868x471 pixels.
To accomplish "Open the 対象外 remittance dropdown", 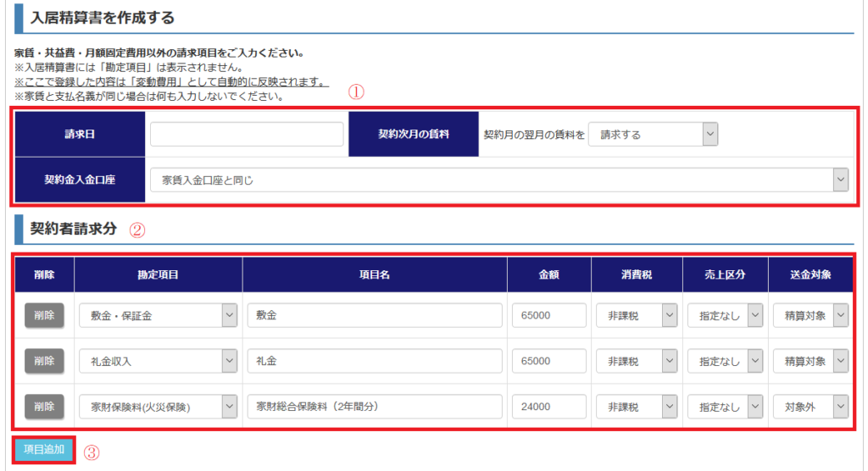I will (810, 407).
